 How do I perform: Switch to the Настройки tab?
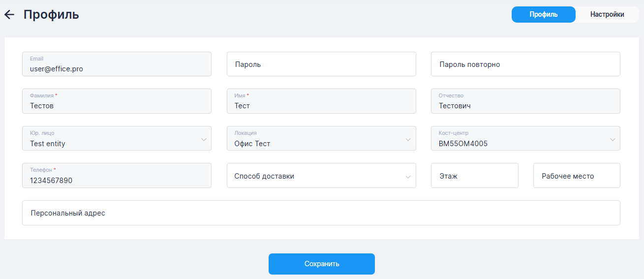[607, 15]
